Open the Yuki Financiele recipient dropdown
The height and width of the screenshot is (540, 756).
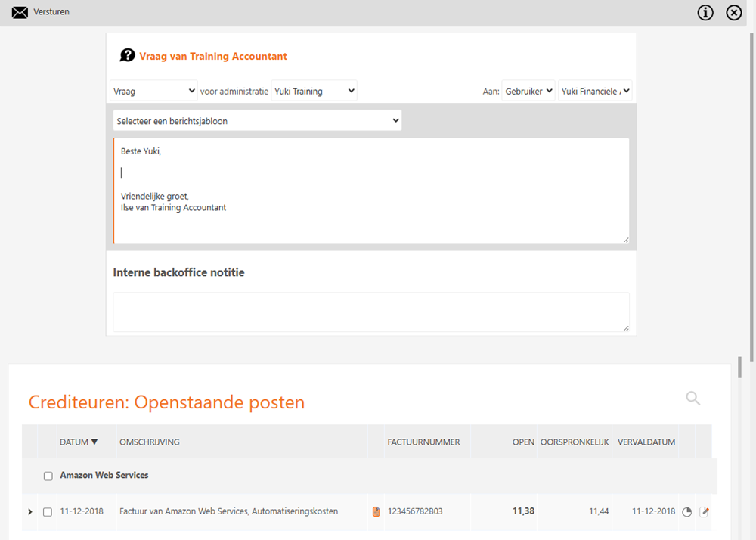[x=595, y=91]
